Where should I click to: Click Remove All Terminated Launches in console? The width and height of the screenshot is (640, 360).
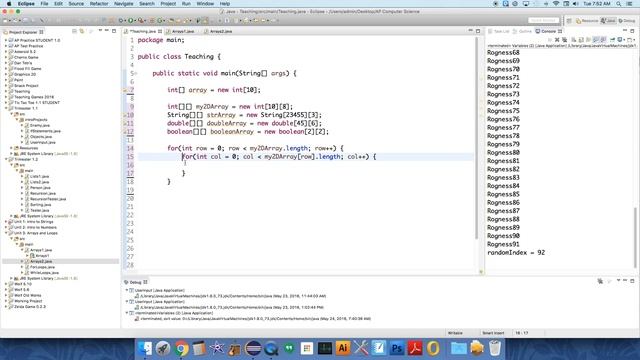564,40
